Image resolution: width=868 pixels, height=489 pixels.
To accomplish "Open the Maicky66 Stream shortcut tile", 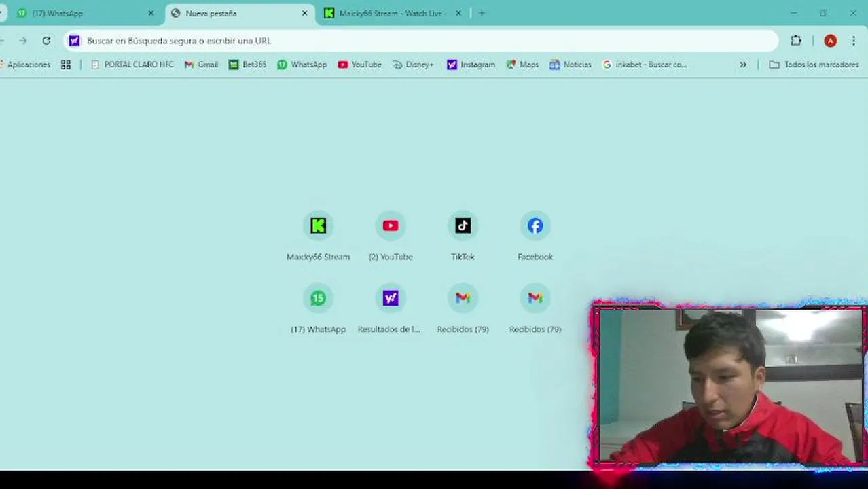I will point(318,236).
